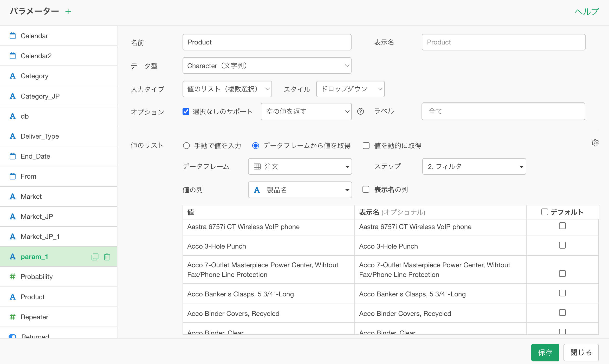The image size is (609, 364).
Task: Click the character icon beside param_1
Action: pyautogui.click(x=12, y=257)
